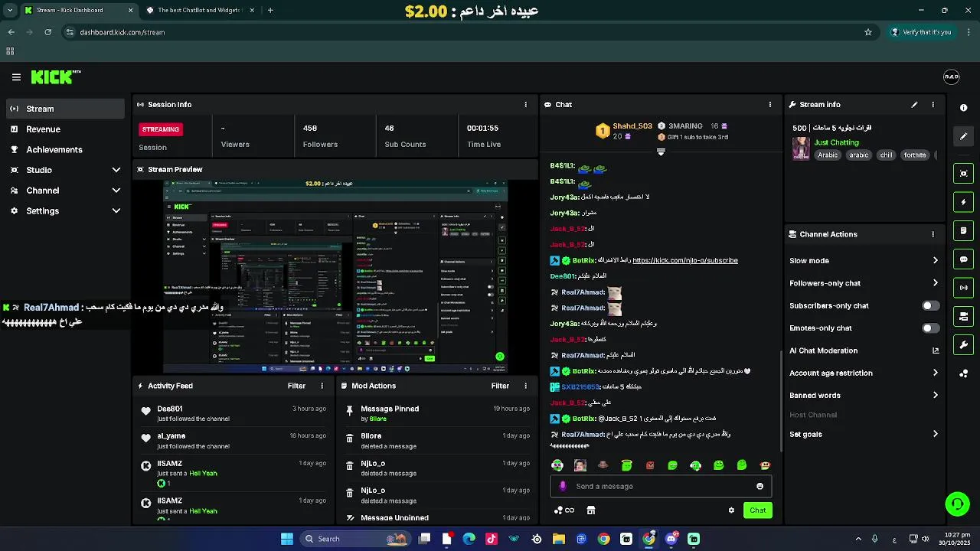
Task: Open Slow mode options arrow
Action: 935,261
